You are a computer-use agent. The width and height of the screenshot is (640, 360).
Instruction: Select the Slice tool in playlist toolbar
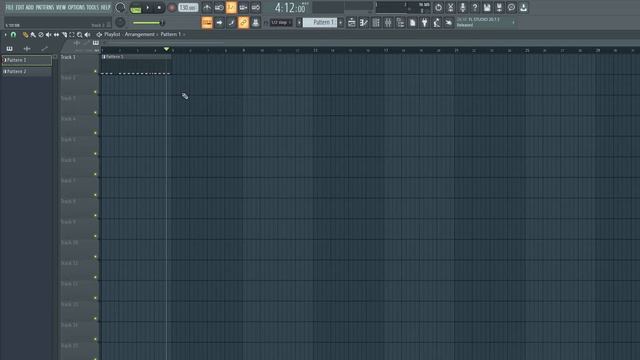pos(64,35)
